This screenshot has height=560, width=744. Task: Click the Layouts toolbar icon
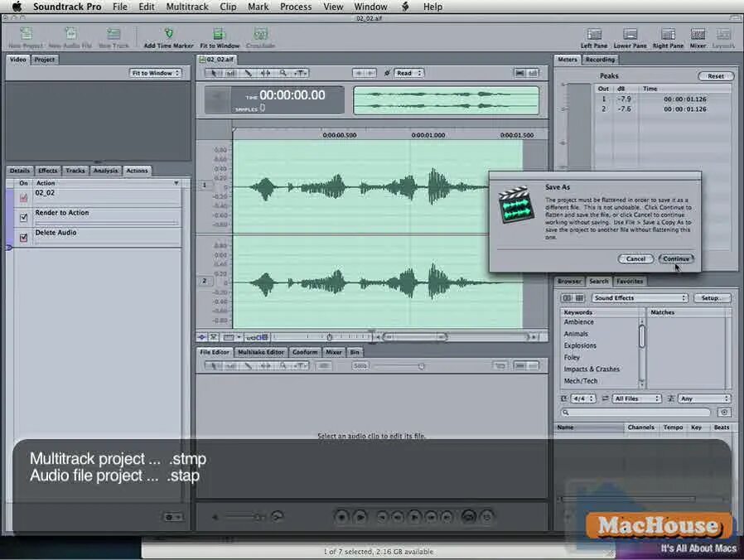[x=723, y=34]
